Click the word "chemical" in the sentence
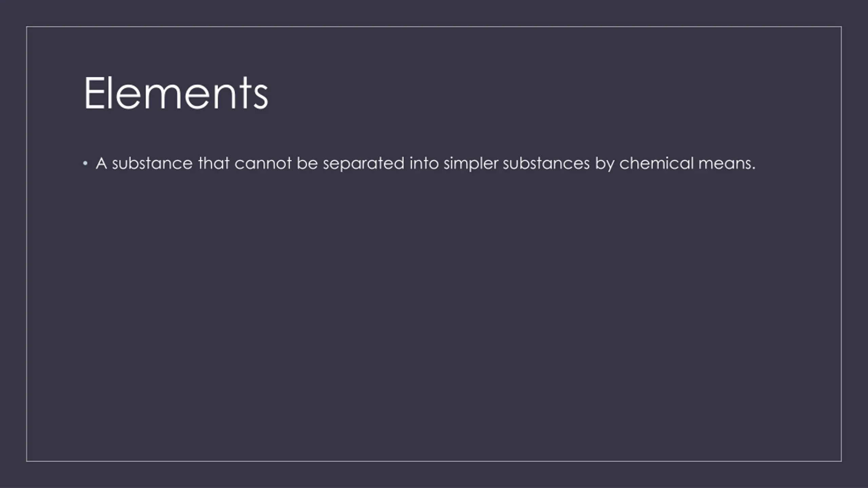The width and height of the screenshot is (868, 488). pos(656,163)
